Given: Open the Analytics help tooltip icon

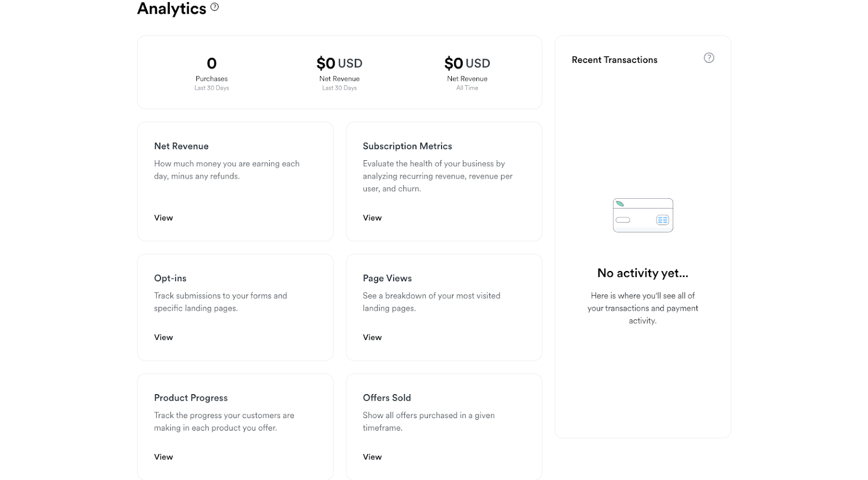Looking at the screenshot, I should pyautogui.click(x=214, y=8).
